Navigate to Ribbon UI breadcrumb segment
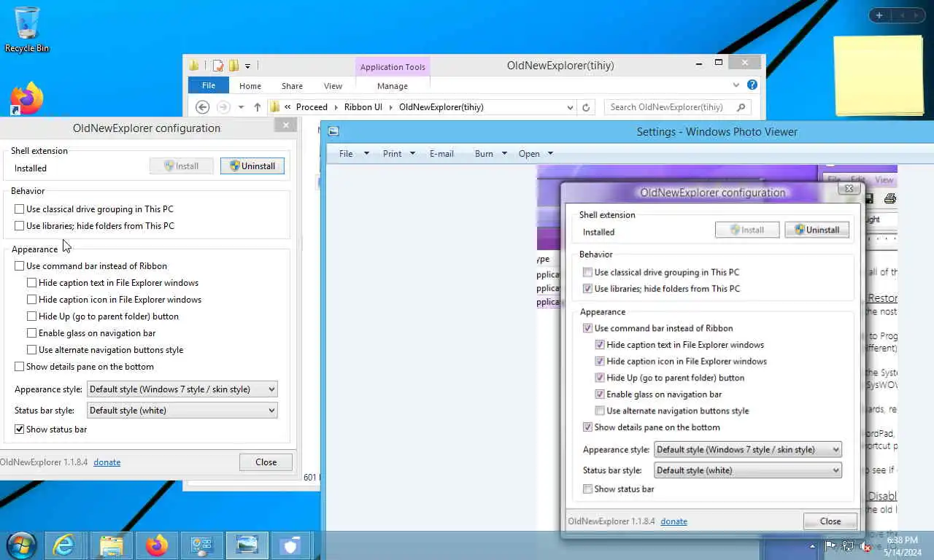934x560 pixels. [363, 107]
